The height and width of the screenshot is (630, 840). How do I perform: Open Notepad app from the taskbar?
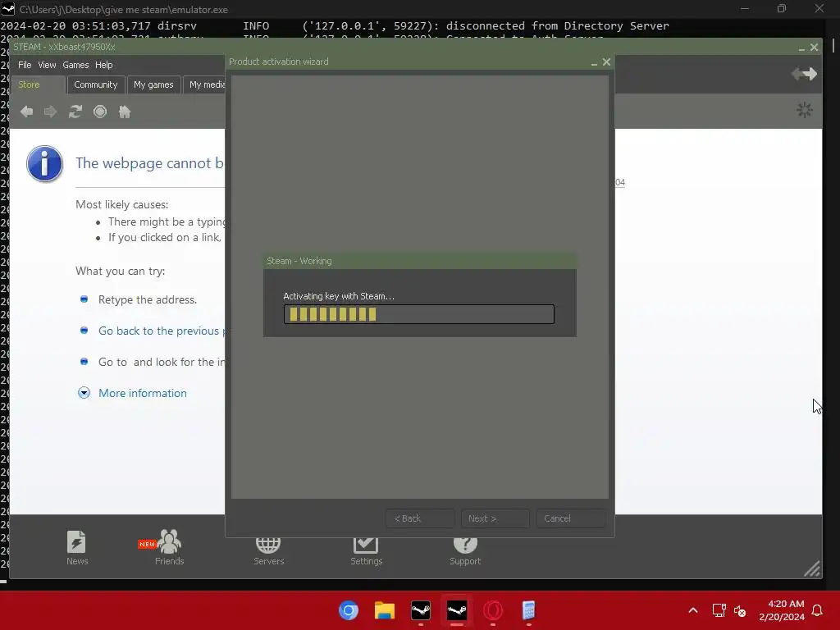pyautogui.click(x=529, y=610)
